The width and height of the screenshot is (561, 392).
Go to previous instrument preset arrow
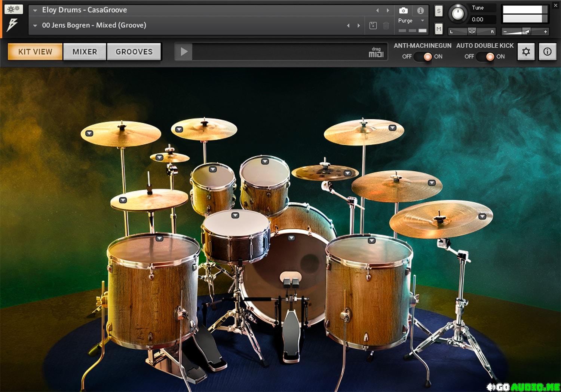[377, 10]
